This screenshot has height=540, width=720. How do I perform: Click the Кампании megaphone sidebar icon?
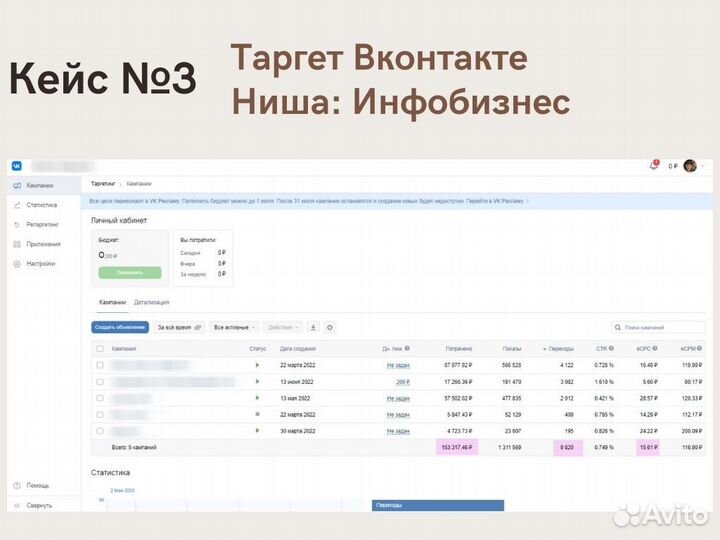pos(17,186)
